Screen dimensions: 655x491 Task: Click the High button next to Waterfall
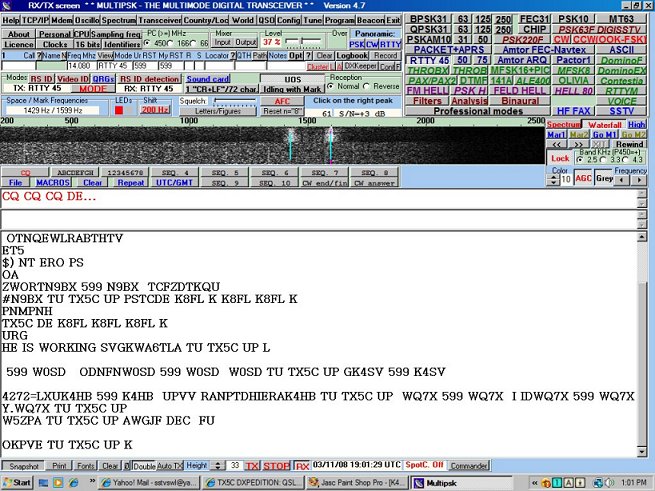click(x=637, y=125)
